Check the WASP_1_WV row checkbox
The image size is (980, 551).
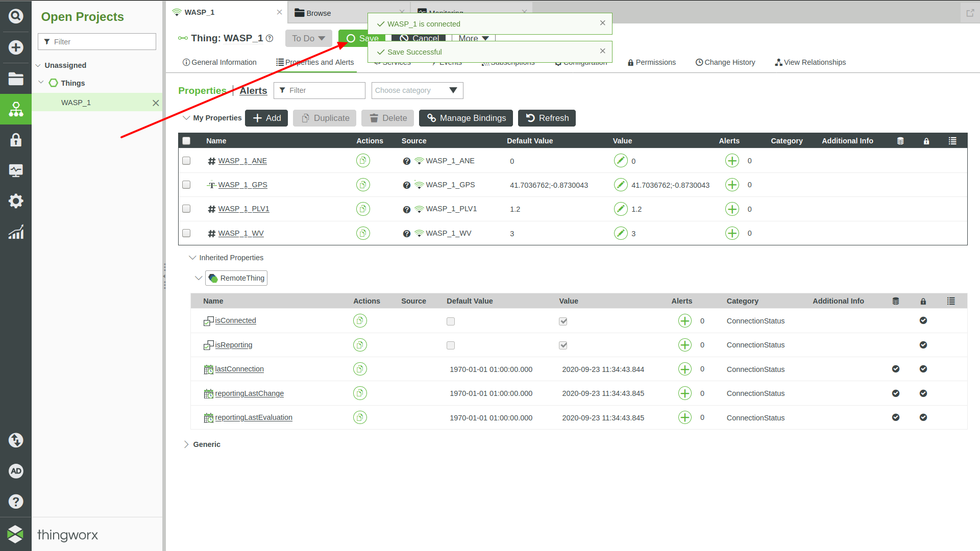click(x=186, y=233)
